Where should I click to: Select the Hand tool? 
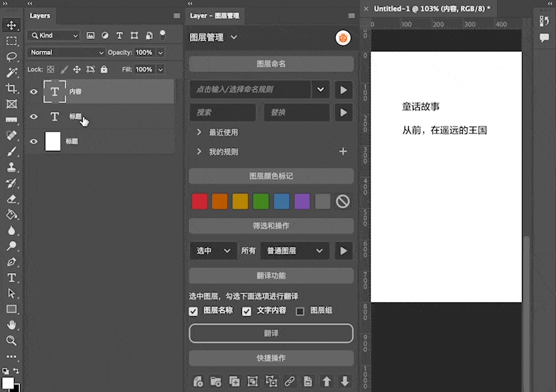(11, 325)
